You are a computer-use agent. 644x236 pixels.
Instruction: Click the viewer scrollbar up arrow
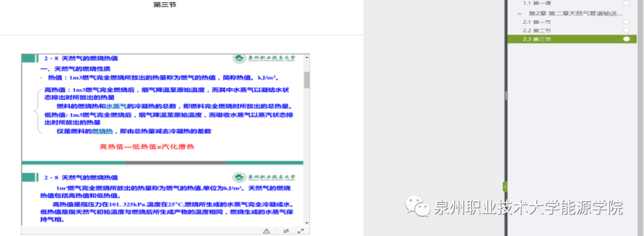[307, 57]
